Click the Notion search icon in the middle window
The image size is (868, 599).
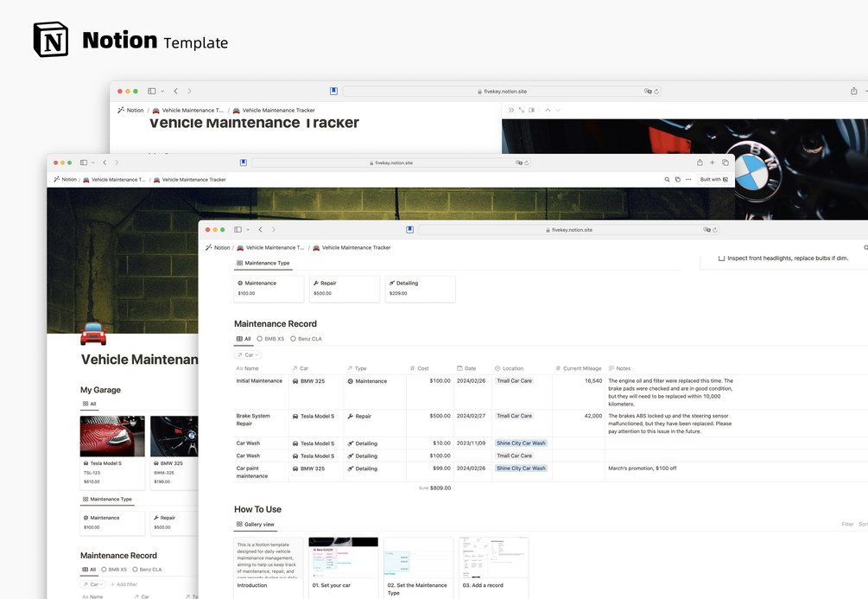pos(667,180)
